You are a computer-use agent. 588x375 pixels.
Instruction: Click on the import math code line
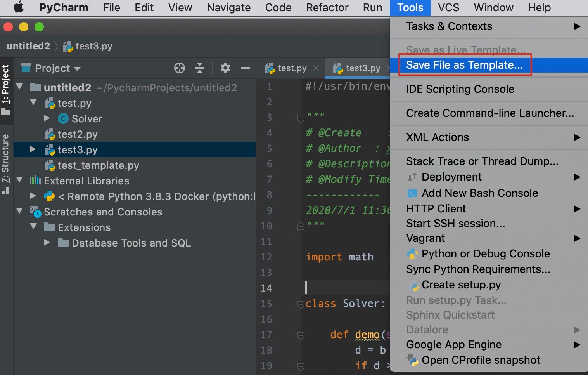click(x=340, y=257)
